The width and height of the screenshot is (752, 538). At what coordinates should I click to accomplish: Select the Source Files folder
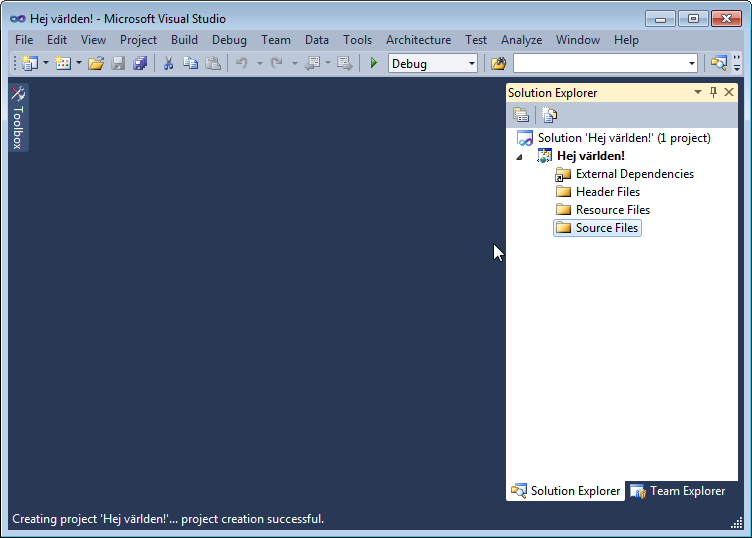click(x=597, y=228)
